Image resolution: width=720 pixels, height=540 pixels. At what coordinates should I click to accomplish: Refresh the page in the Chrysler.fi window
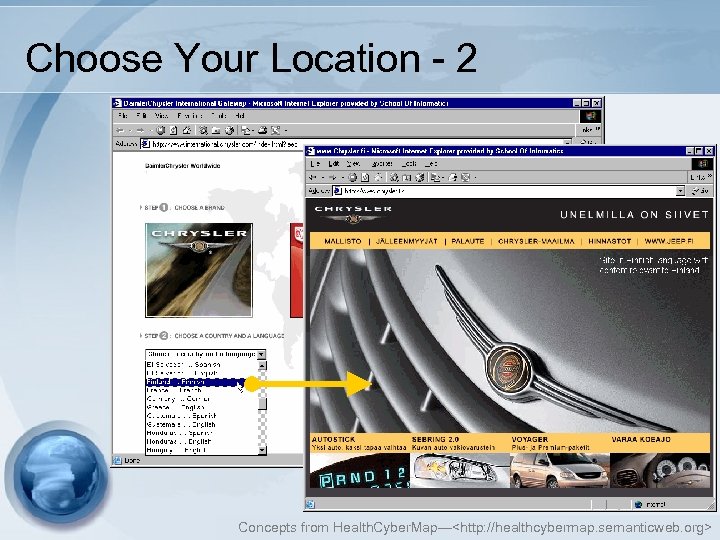coord(365,177)
